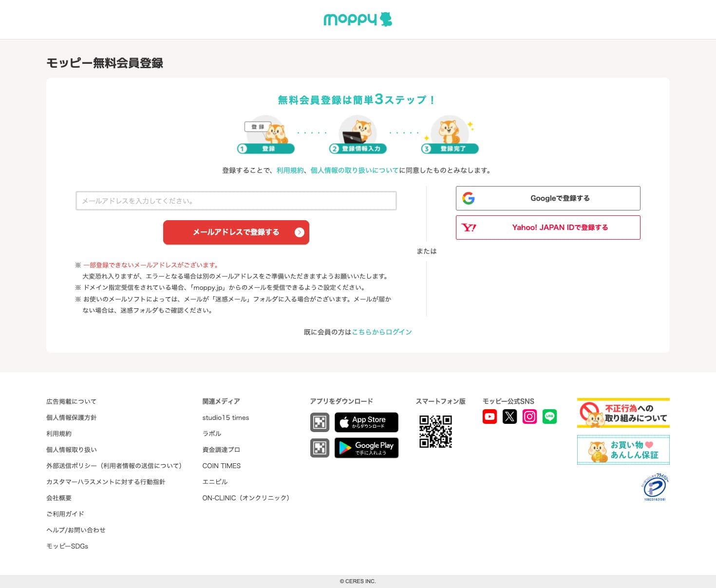Open 会社概要 footer link
This screenshot has height=588, width=716.
59,498
